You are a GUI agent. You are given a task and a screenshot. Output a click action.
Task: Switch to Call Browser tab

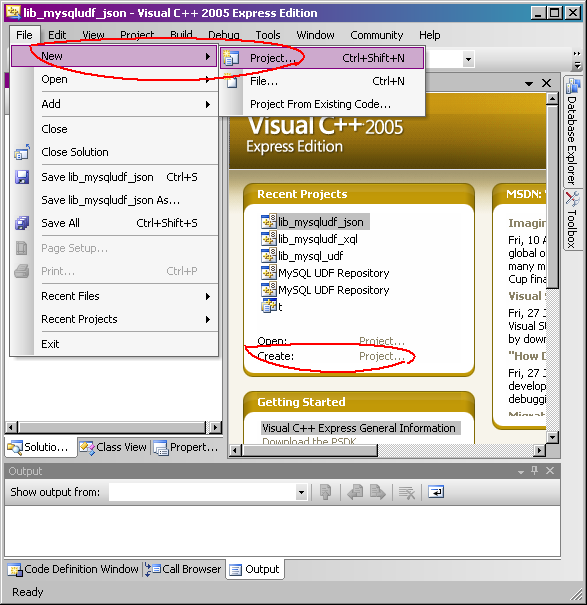click(x=183, y=569)
